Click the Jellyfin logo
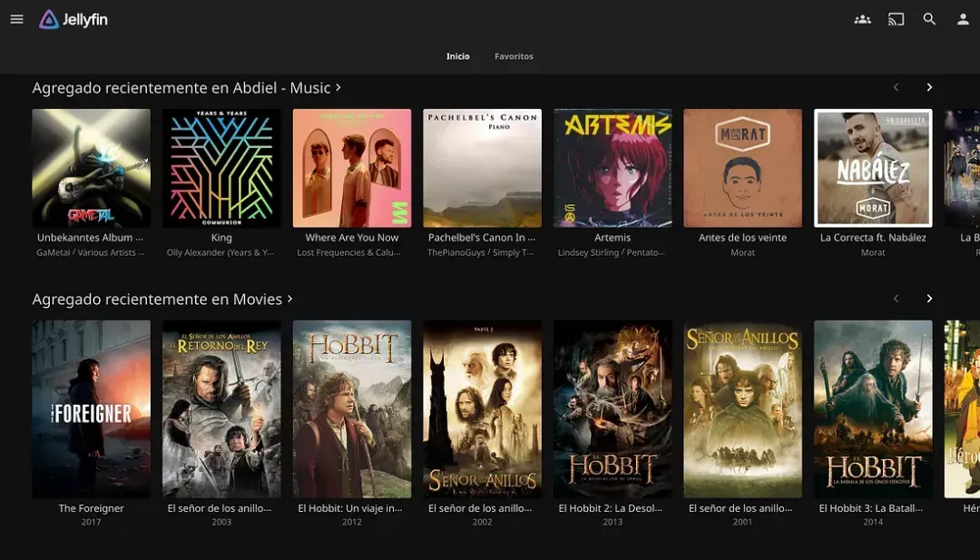This screenshot has width=980, height=560. (73, 19)
